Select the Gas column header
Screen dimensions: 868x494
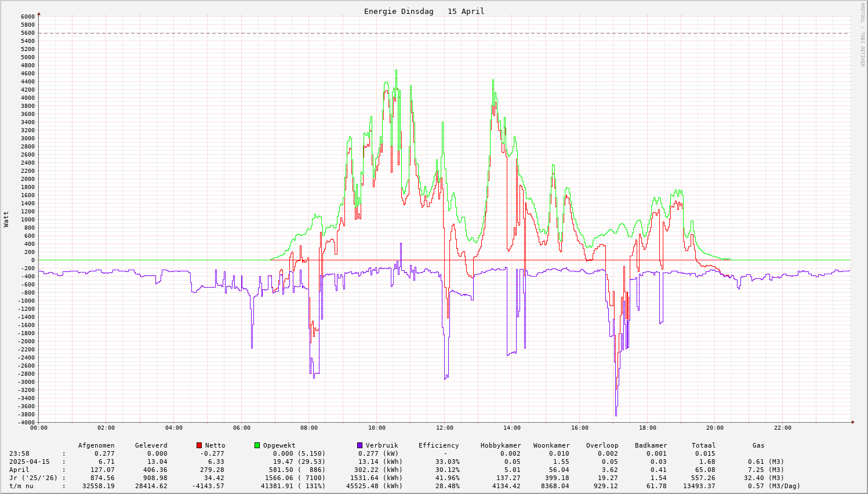tap(758, 445)
